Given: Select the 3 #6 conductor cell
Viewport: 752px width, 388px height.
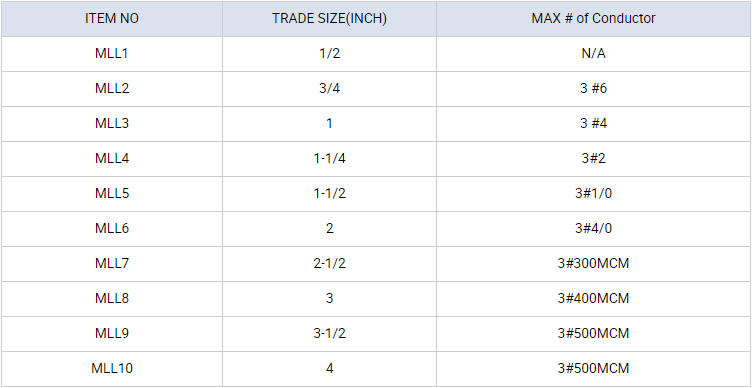Looking at the screenshot, I should 594,89.
